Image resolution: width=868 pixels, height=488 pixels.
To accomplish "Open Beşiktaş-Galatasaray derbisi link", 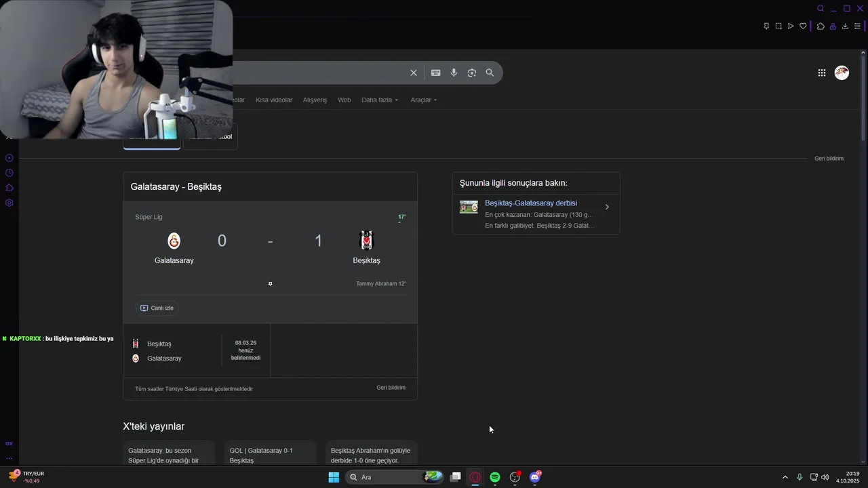I will (531, 203).
